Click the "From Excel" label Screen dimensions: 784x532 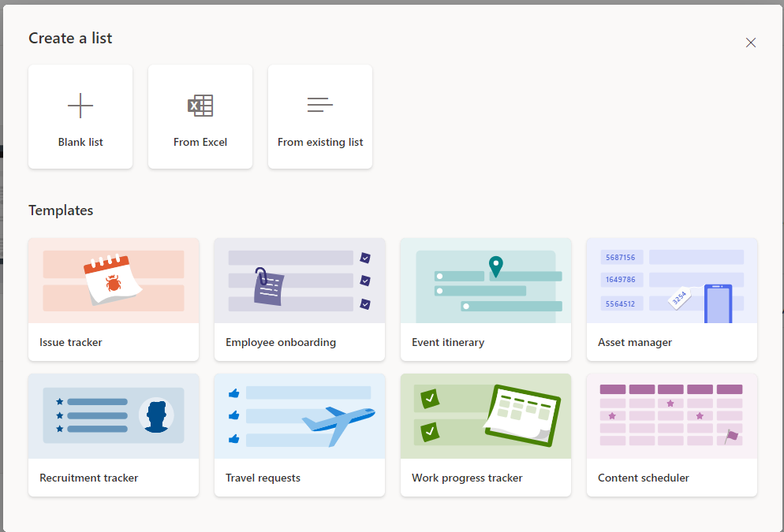200,143
